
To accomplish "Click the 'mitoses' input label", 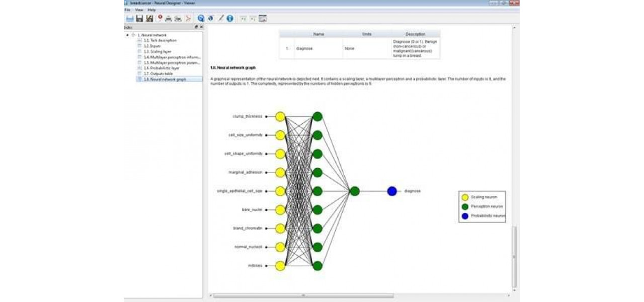I will (x=255, y=265).
